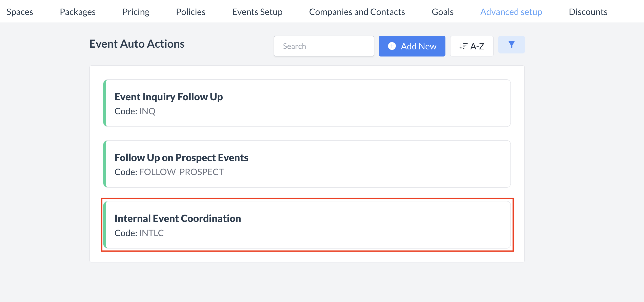Open the Advanced setup tab
The image size is (644, 302).
tap(511, 12)
